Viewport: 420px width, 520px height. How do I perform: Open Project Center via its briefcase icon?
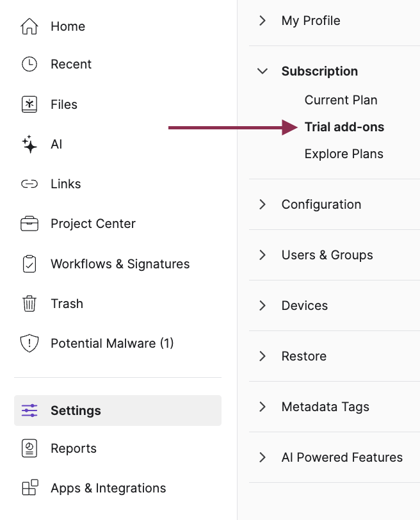click(x=29, y=223)
